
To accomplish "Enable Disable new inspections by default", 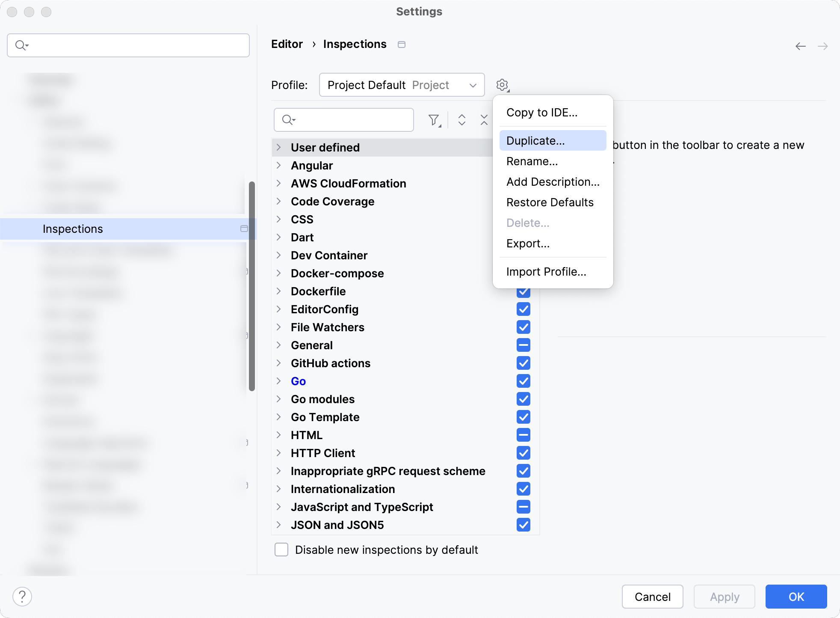I will 281,550.
